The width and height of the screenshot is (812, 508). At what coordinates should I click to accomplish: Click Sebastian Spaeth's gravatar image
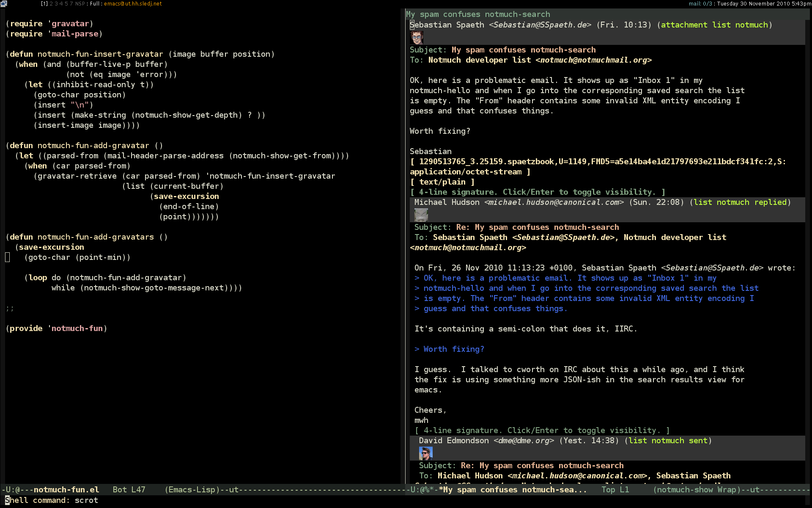tap(417, 38)
